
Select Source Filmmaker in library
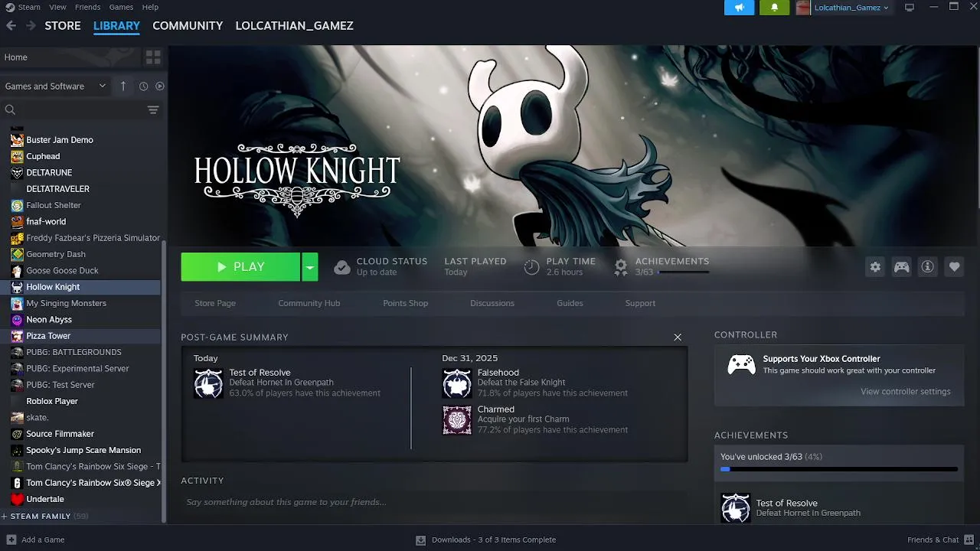[x=81, y=434]
